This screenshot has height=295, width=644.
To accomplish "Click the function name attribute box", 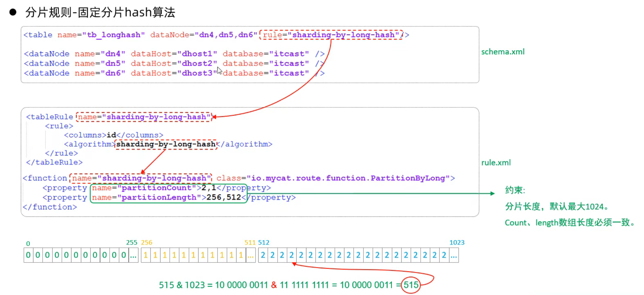I will [141, 178].
